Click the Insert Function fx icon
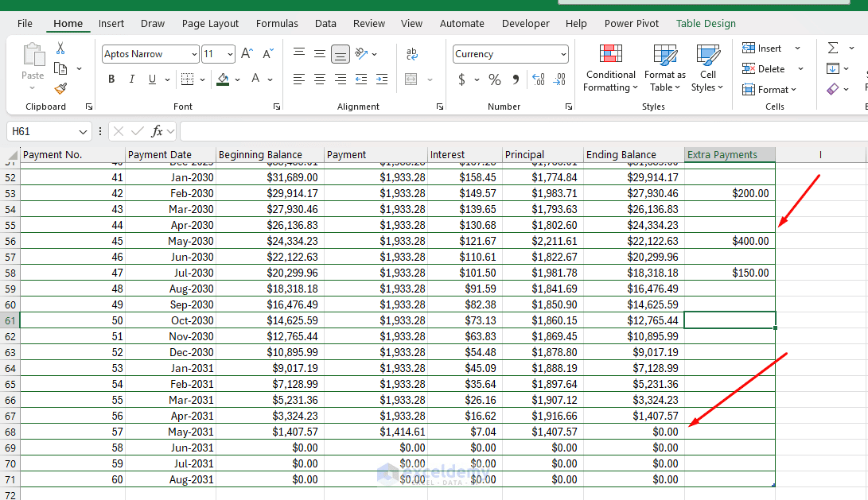Image resolution: width=868 pixels, height=500 pixels. [158, 131]
